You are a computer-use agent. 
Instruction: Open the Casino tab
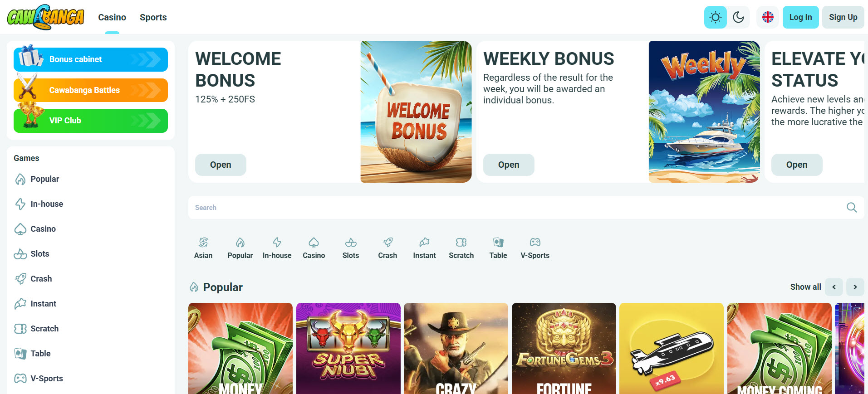tap(112, 17)
